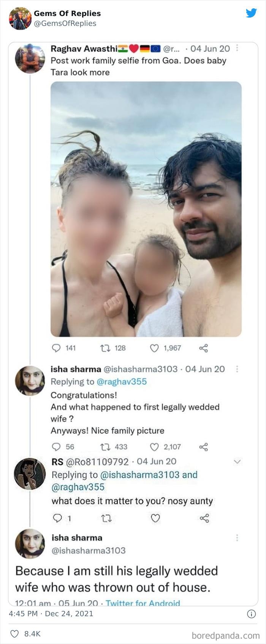Screen dimensions: 266x644
Task: Heart isha sharma's reply showing 2,107 likes
Action: point(155,446)
